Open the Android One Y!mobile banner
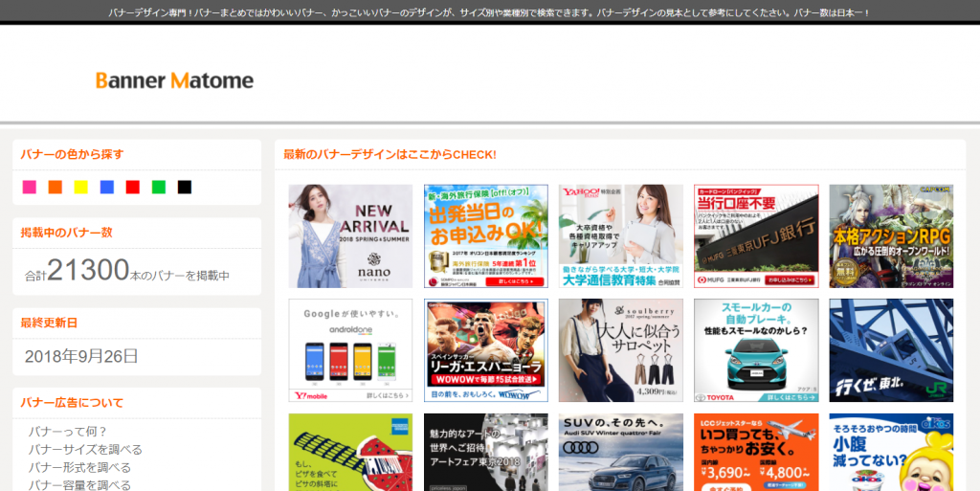Screen dimensions: 980x491 pyautogui.click(x=350, y=350)
